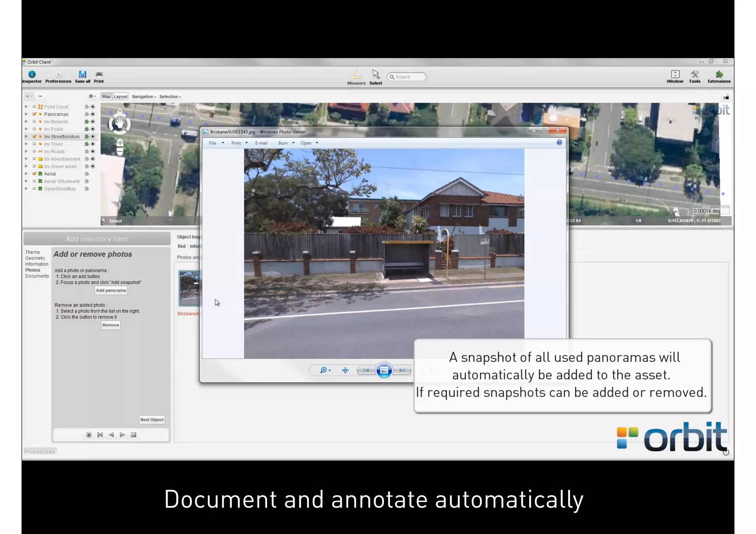Stop the procedure with square icon
Viewport: 756px width, 534px height.
134,435
